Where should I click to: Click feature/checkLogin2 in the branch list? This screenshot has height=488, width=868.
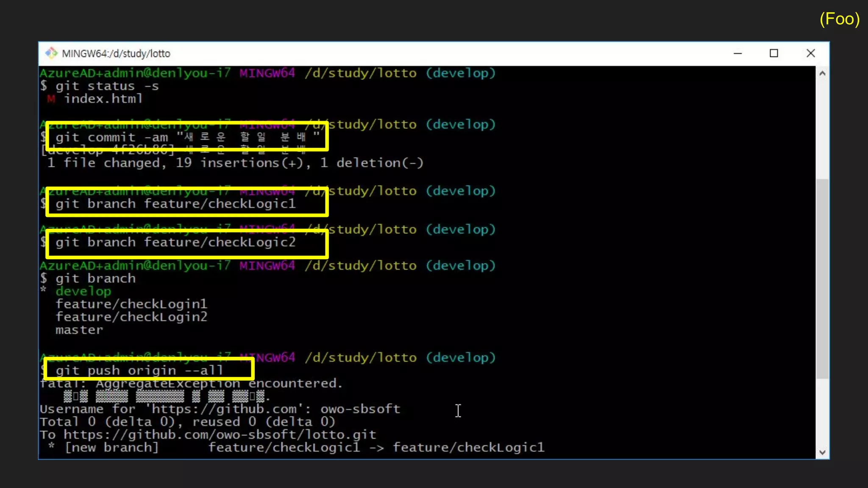tap(131, 317)
